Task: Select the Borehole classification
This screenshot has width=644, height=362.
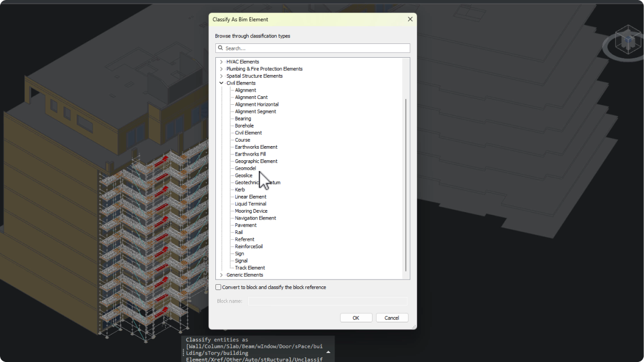Action: click(244, 125)
